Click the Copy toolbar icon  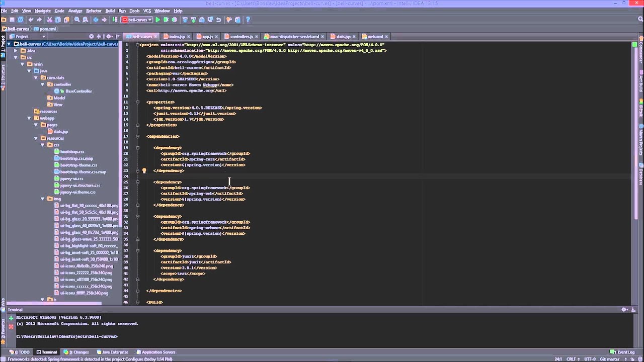coord(58,20)
